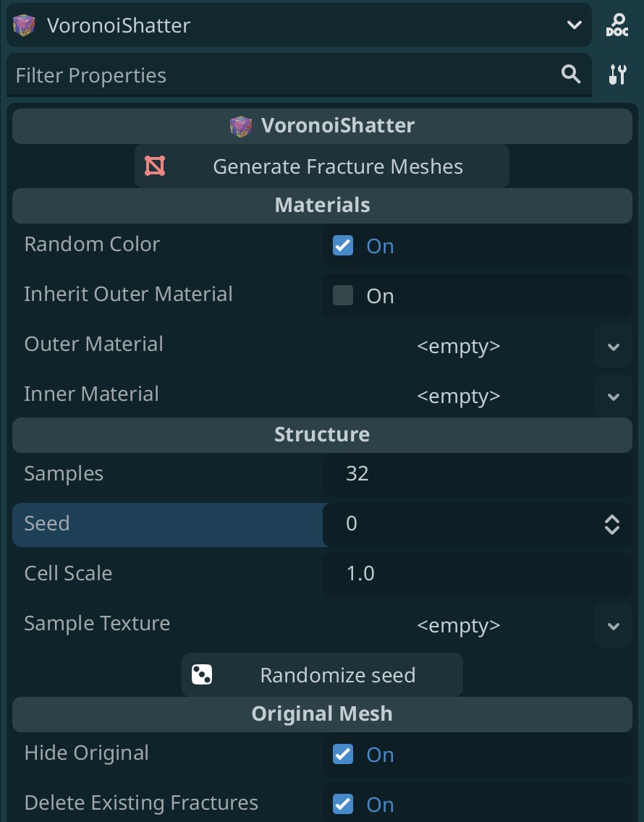This screenshot has height=822, width=644.
Task: Click the inspector tools settings icon
Action: 617,75
